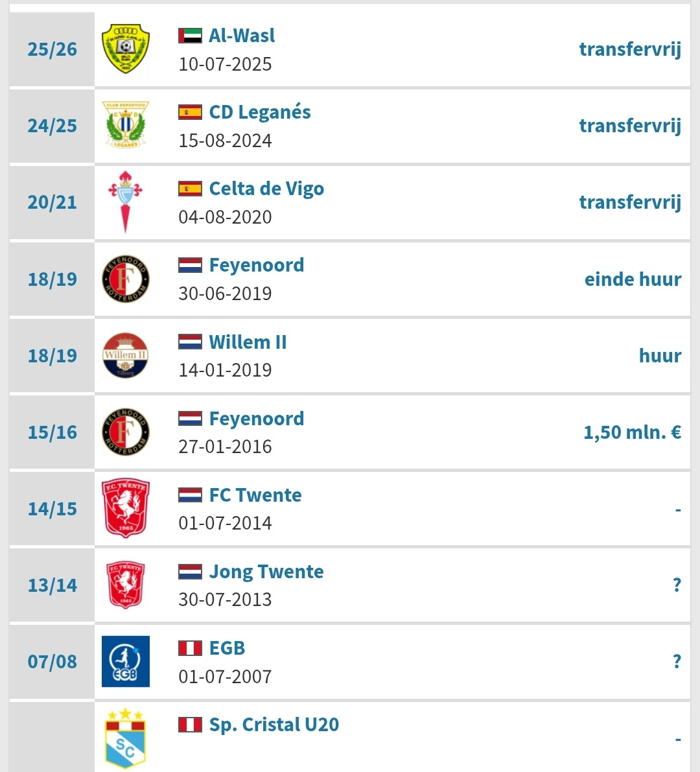This screenshot has width=700, height=772.
Task: Open the Sp. Cristal U20 link
Action: [x=274, y=725]
